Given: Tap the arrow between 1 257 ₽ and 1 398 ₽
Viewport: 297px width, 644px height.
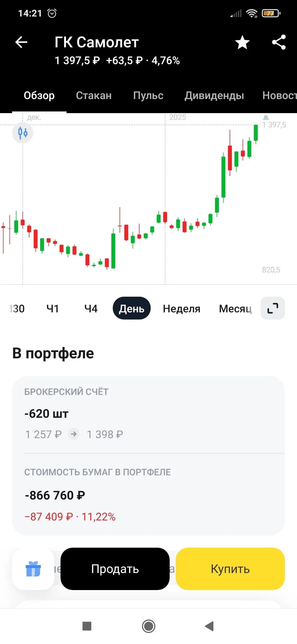Looking at the screenshot, I should point(74,434).
